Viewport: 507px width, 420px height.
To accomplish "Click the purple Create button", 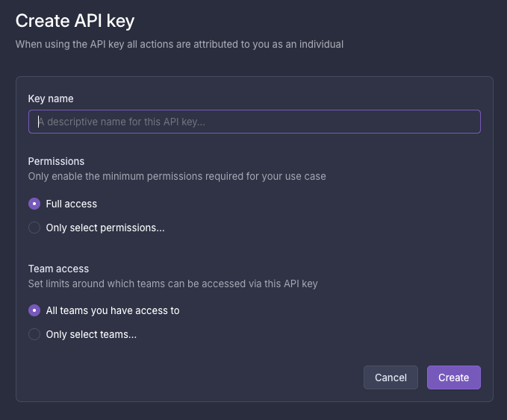I will pos(453,377).
